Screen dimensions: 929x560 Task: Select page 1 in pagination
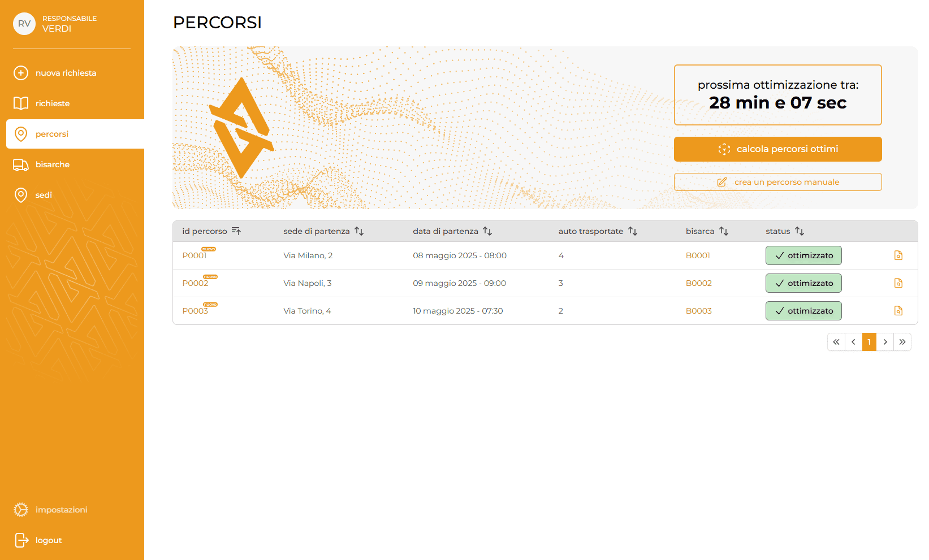point(869,342)
